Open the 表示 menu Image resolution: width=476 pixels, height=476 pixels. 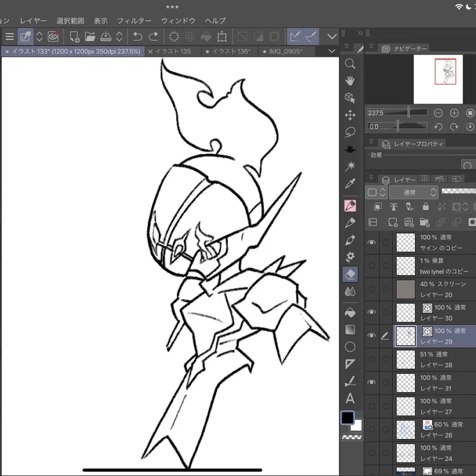tap(101, 20)
